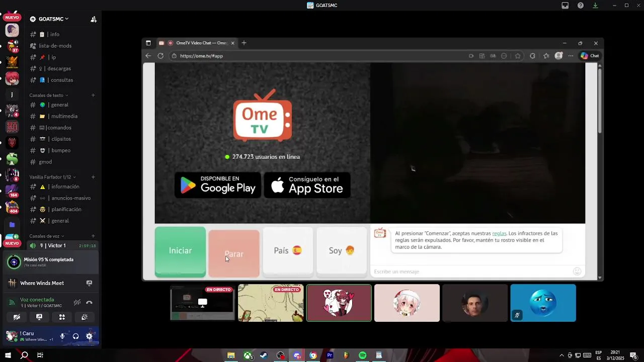Add a channel to Canales de voz
The height and width of the screenshot is (362, 644).
click(x=93, y=236)
